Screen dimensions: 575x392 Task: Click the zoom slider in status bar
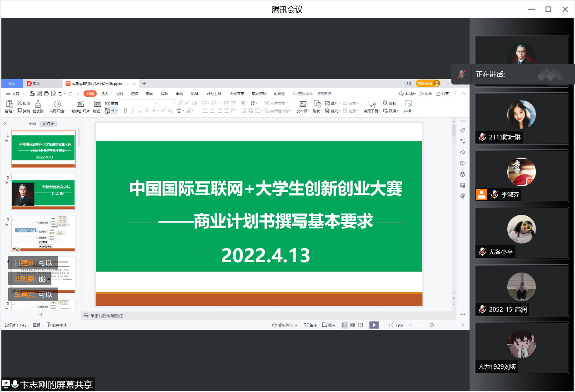431,325
